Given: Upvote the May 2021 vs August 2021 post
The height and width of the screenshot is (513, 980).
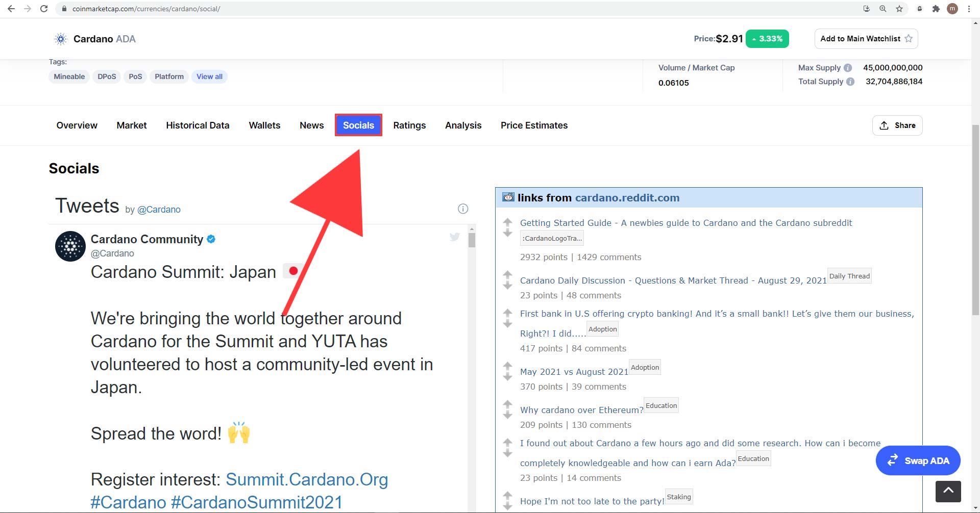Looking at the screenshot, I should [x=507, y=366].
